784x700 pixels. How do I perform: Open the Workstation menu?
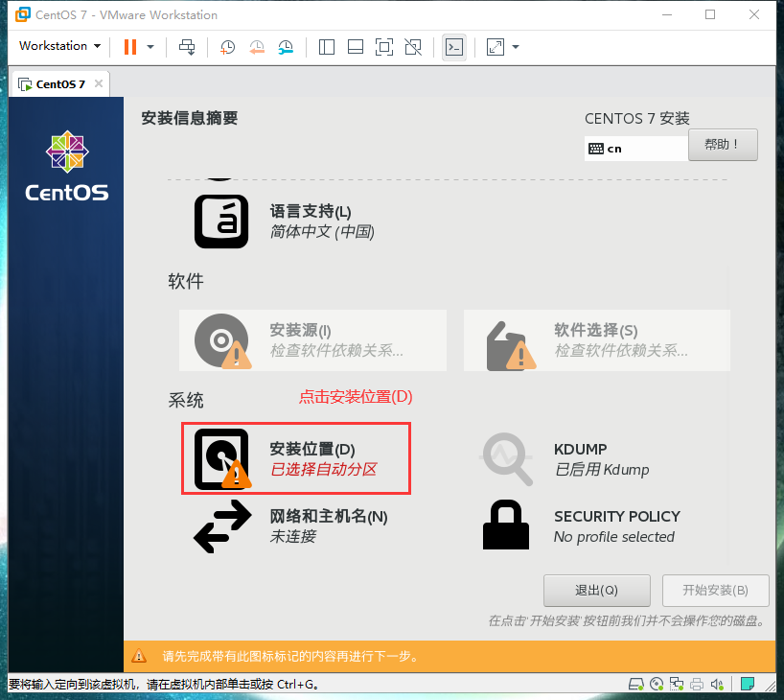point(58,46)
